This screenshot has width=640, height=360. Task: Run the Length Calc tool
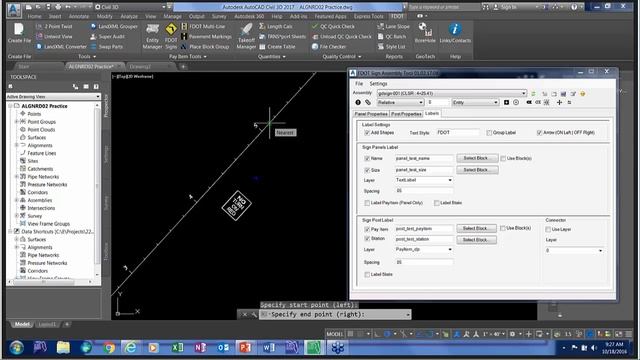pos(276,26)
